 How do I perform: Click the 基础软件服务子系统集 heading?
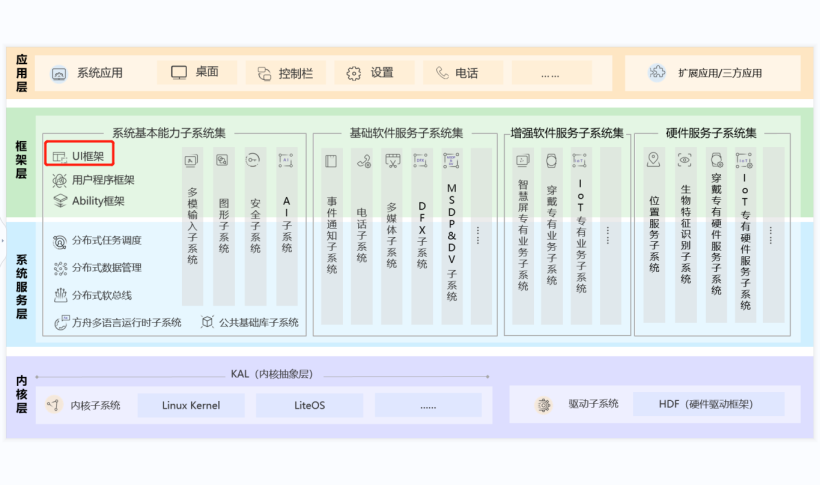[x=406, y=133]
